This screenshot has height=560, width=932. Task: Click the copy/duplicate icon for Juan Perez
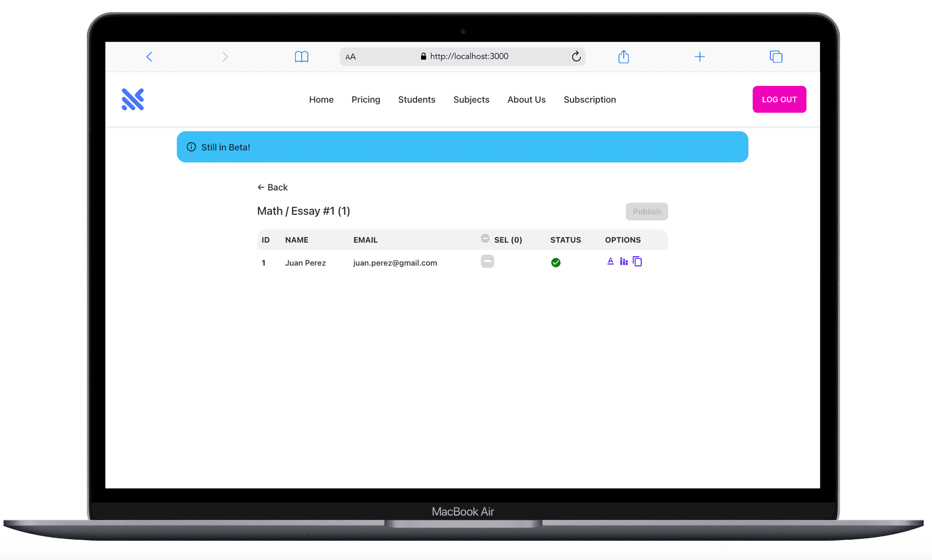(637, 261)
